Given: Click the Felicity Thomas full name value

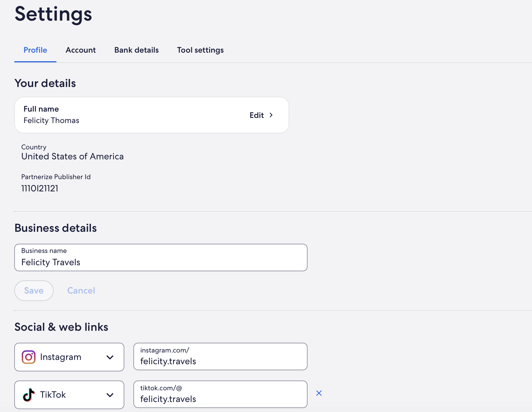Looking at the screenshot, I should pyautogui.click(x=52, y=120).
